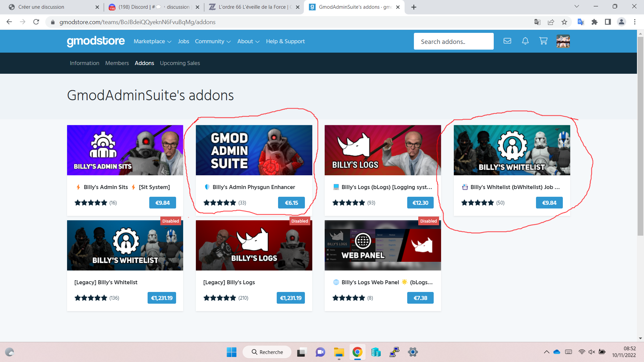
Task: Open Billy's Admin Sits title link
Action: click(x=123, y=187)
